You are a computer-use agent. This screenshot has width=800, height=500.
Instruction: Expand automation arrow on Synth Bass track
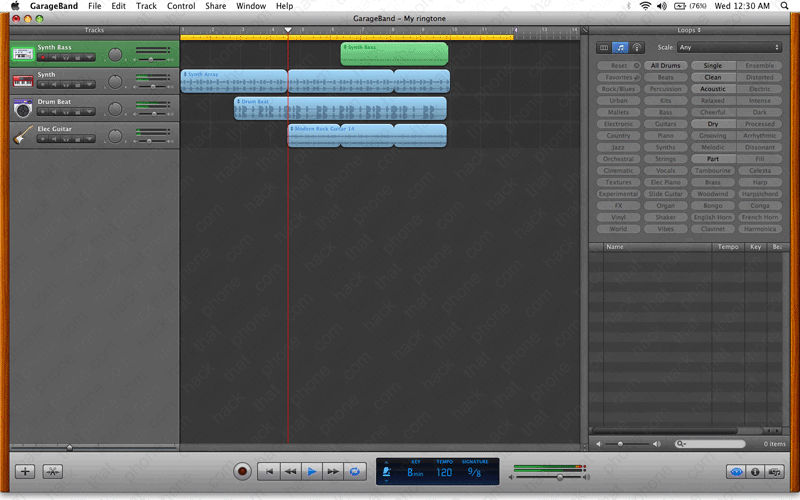click(91, 57)
